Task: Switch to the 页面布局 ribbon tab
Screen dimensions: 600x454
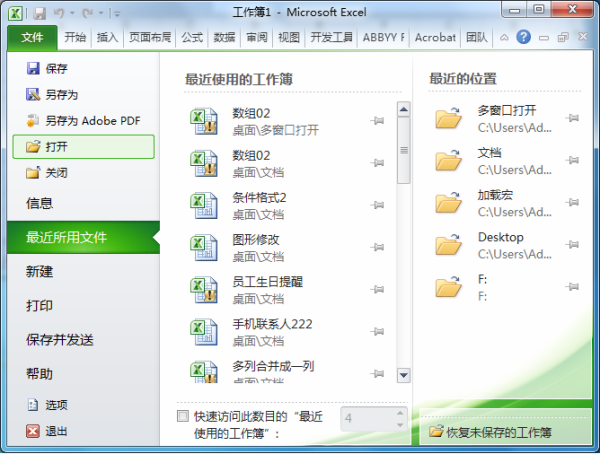Action: 150,38
